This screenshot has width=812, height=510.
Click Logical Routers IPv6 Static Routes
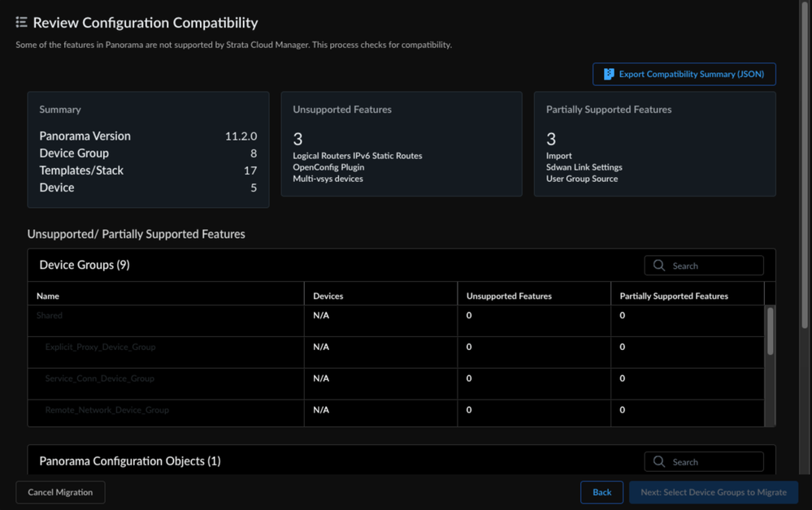tap(358, 156)
